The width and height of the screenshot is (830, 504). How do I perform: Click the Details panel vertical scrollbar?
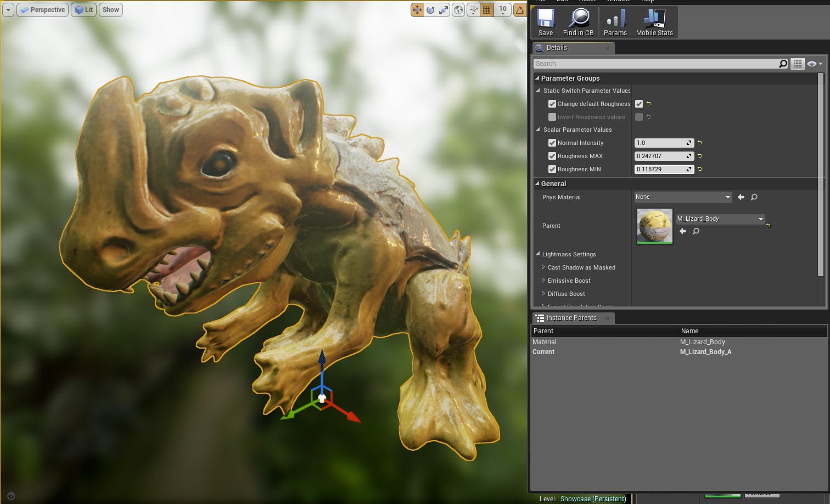click(x=821, y=175)
